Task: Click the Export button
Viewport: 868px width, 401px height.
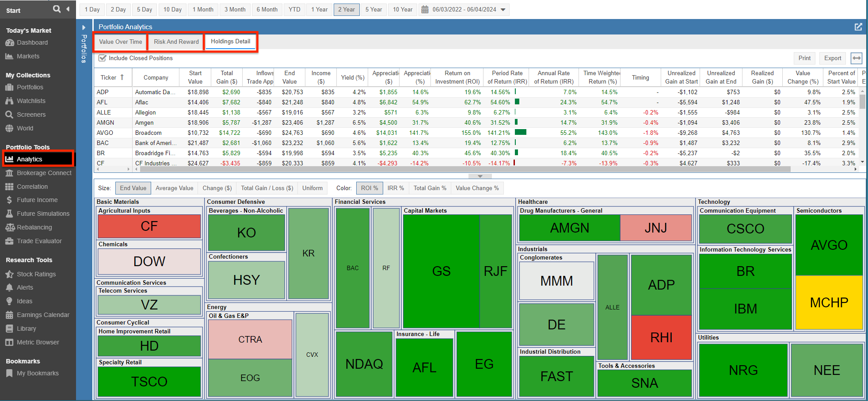Action: click(x=833, y=58)
